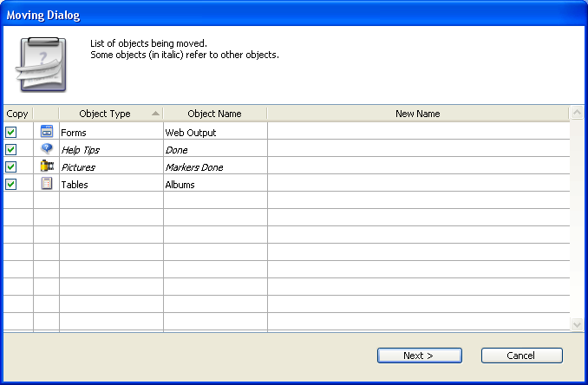Uncheck the Copy checkbox for Forms
This screenshot has height=385, width=588.
tap(11, 133)
